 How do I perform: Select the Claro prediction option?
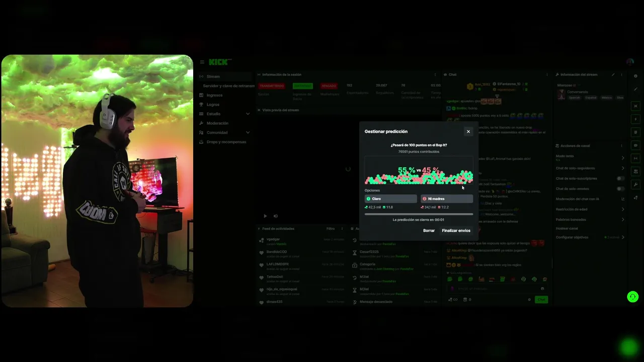pos(391,199)
